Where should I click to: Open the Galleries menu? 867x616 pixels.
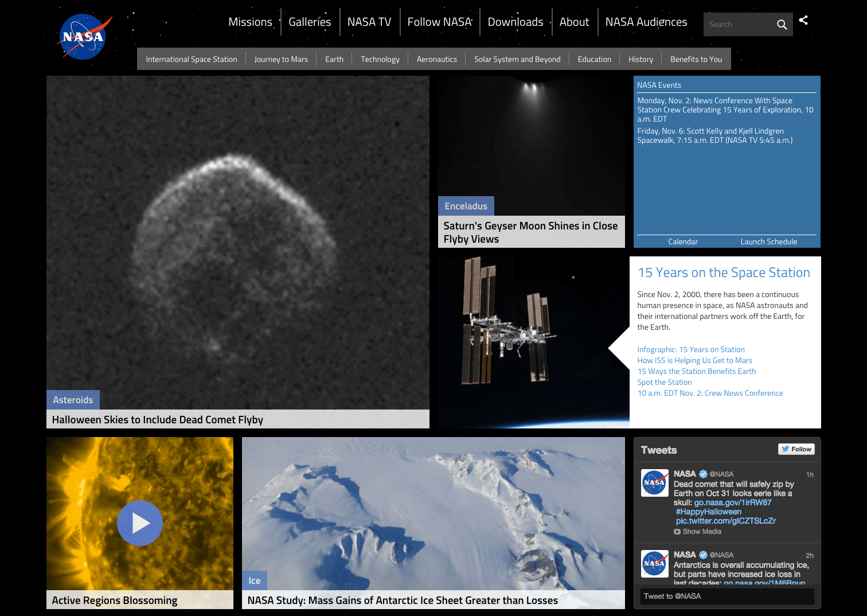click(x=310, y=22)
